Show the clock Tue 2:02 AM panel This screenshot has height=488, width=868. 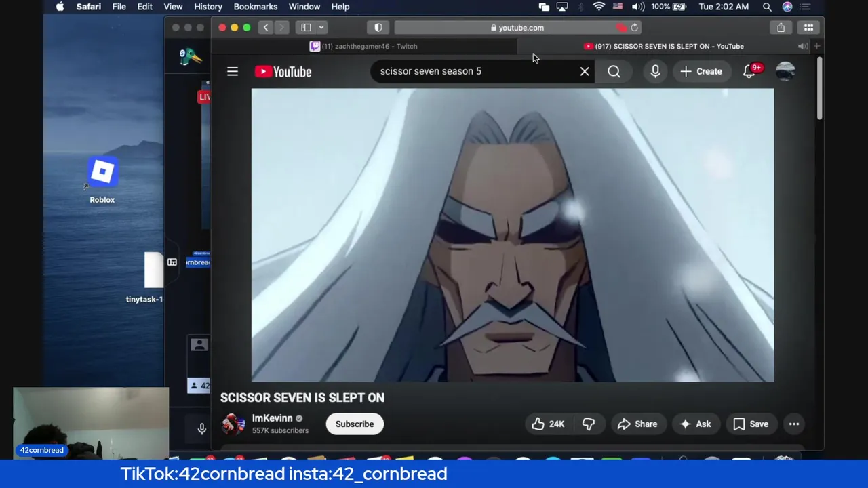pyautogui.click(x=724, y=7)
